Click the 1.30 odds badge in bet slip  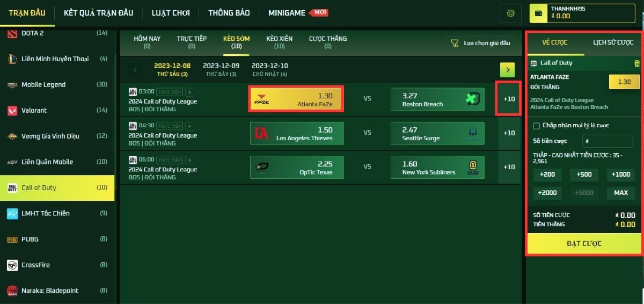624,82
